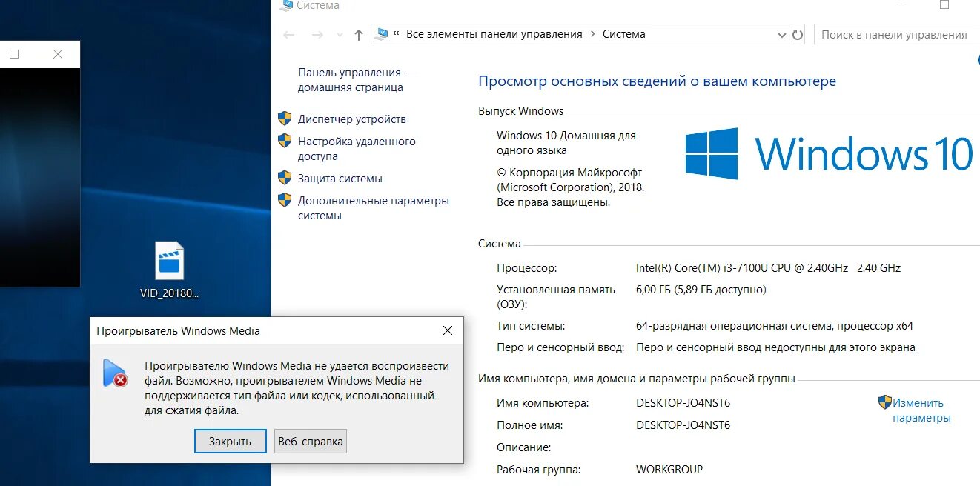
Task: Click the Forward arrow in System window
Action: [x=317, y=35]
